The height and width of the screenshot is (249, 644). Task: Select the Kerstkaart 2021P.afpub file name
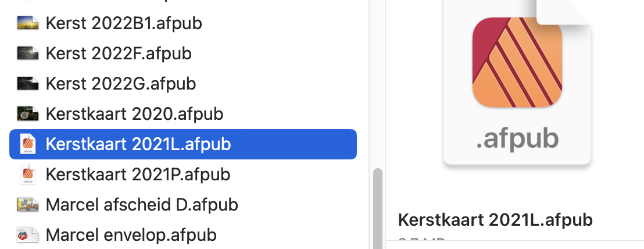(x=138, y=174)
